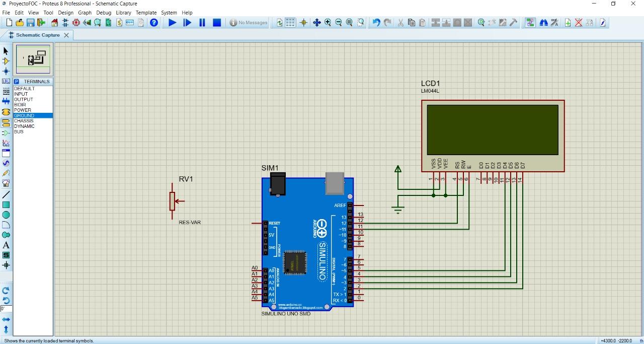Screen dimensions: 644x344
Task: Copy selection to the clipboard
Action: pyautogui.click(x=411, y=23)
